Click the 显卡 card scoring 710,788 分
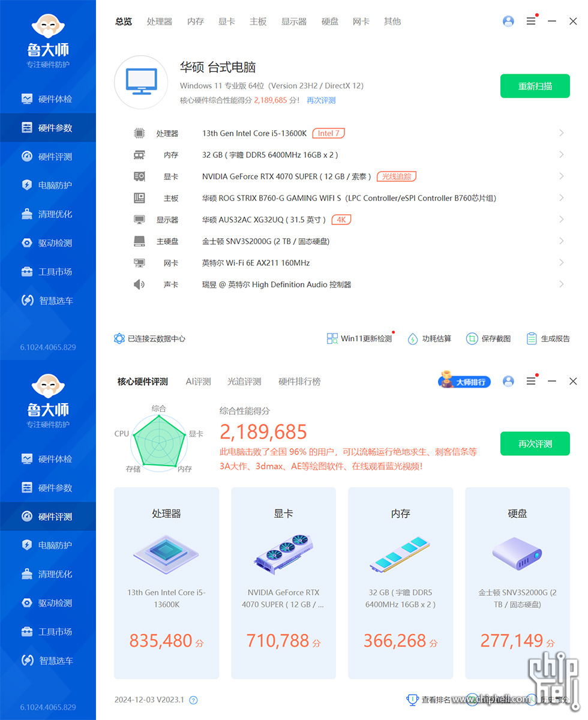Image resolution: width=588 pixels, height=720 pixels. click(283, 583)
